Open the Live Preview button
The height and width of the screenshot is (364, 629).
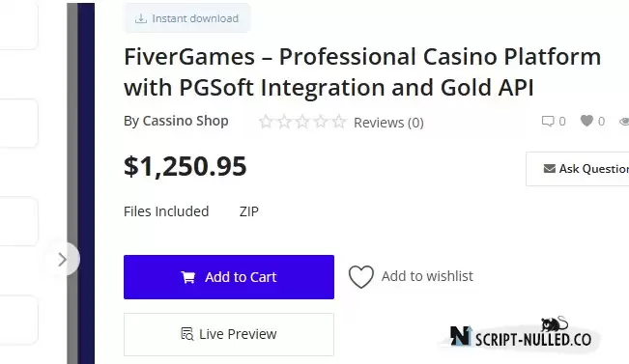pyautogui.click(x=229, y=334)
